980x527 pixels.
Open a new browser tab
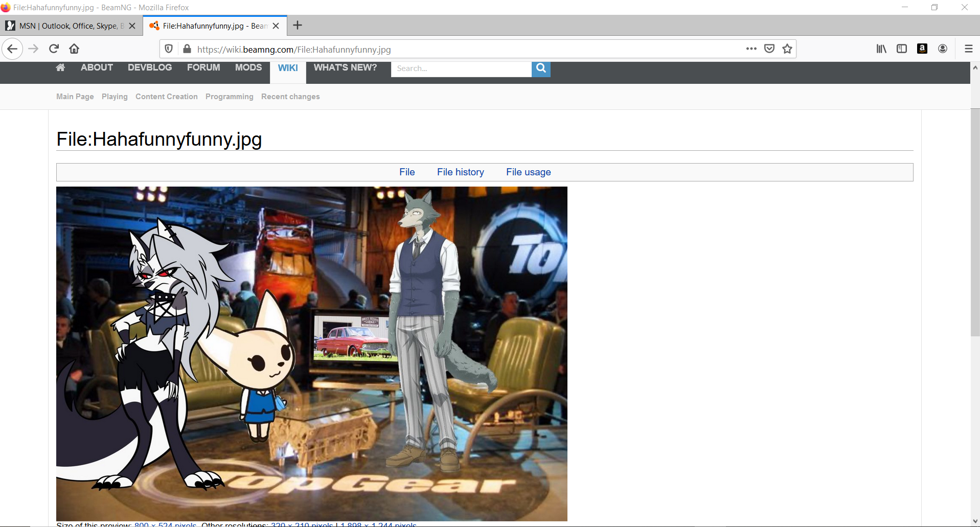298,26
